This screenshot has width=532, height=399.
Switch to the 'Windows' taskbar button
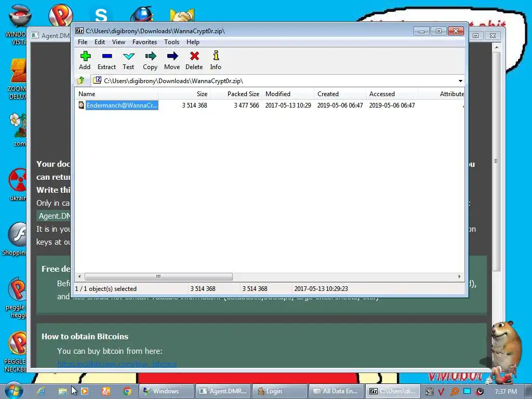pos(167,391)
